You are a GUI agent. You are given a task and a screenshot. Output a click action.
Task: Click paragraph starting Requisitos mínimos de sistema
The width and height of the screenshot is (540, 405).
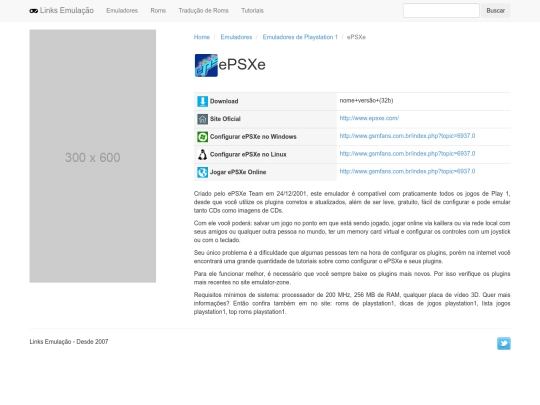pyautogui.click(x=352, y=303)
